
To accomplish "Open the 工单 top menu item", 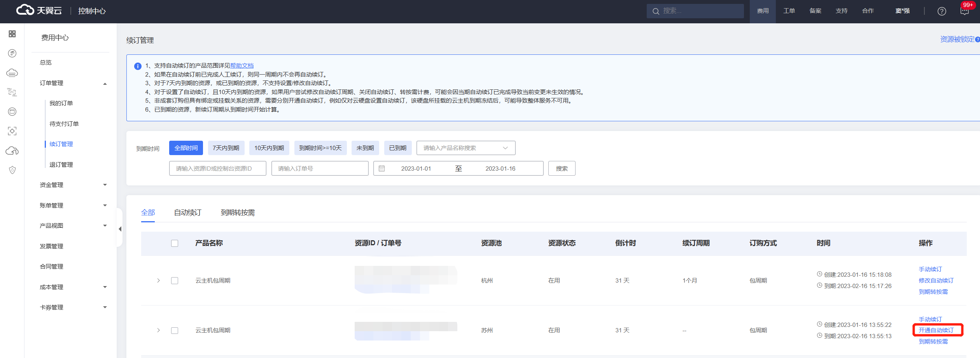I will point(789,11).
